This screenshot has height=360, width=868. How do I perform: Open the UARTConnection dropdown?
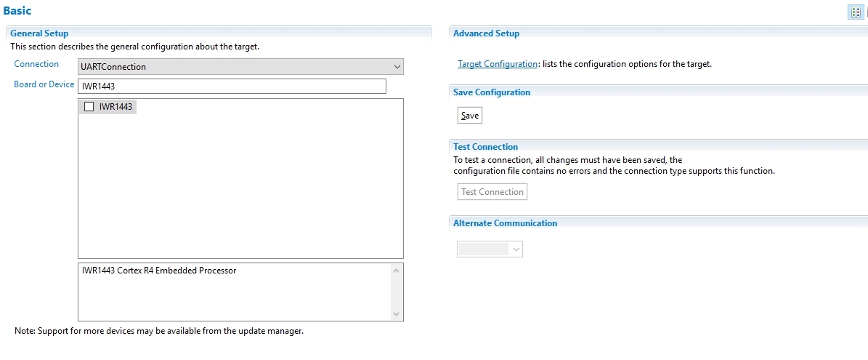[241, 66]
